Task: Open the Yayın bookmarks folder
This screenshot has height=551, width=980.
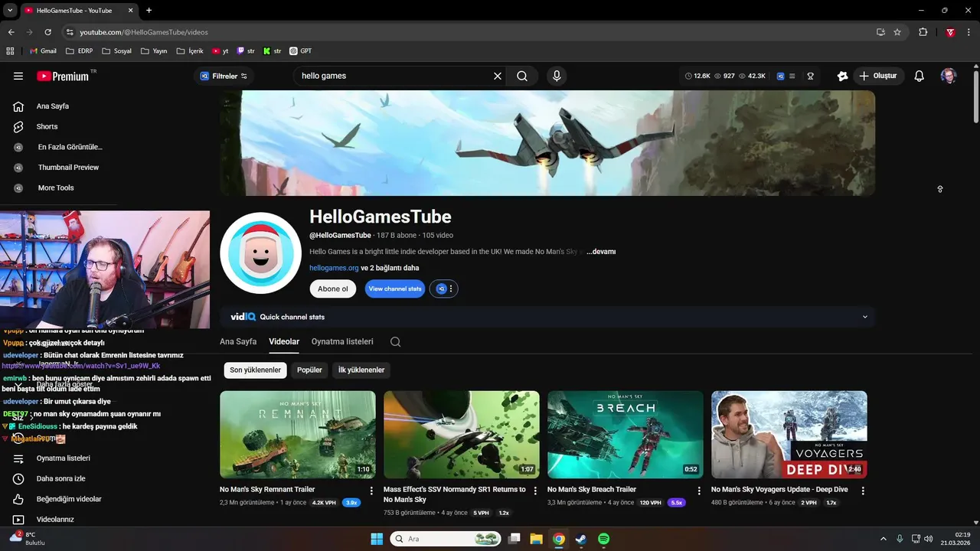Action: [x=154, y=51]
